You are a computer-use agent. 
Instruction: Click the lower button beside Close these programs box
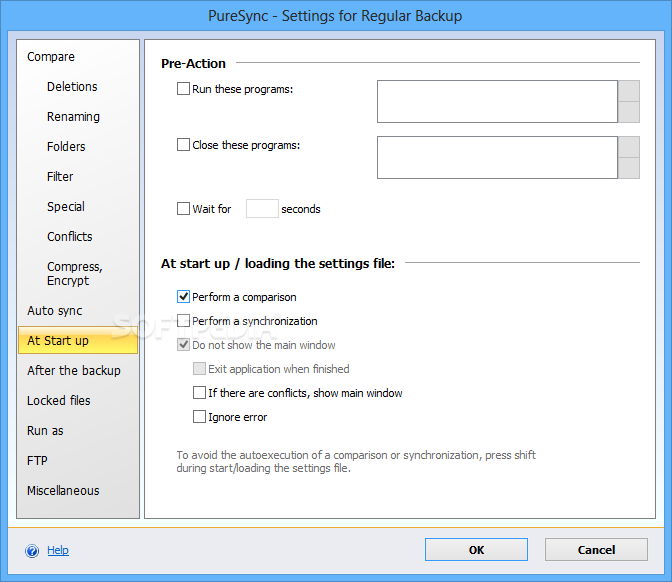[629, 168]
